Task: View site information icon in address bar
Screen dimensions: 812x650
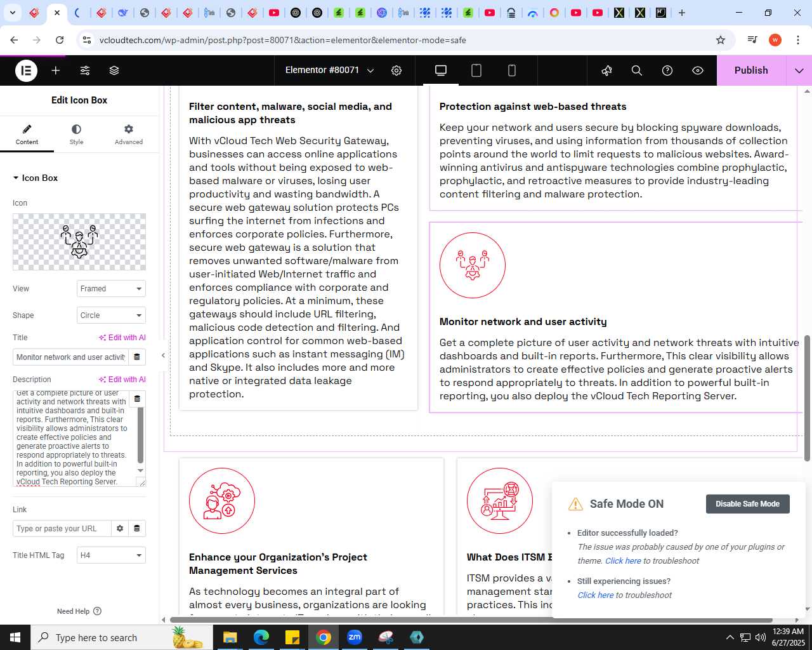Action: [87, 40]
